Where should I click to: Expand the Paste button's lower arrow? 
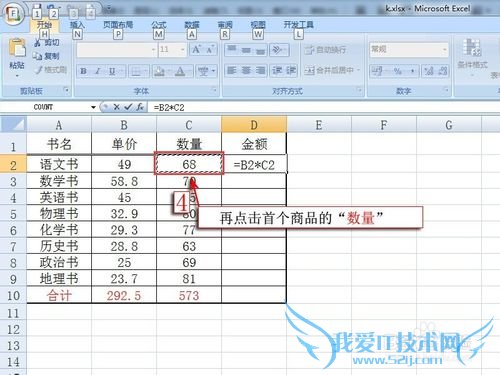tap(17, 76)
